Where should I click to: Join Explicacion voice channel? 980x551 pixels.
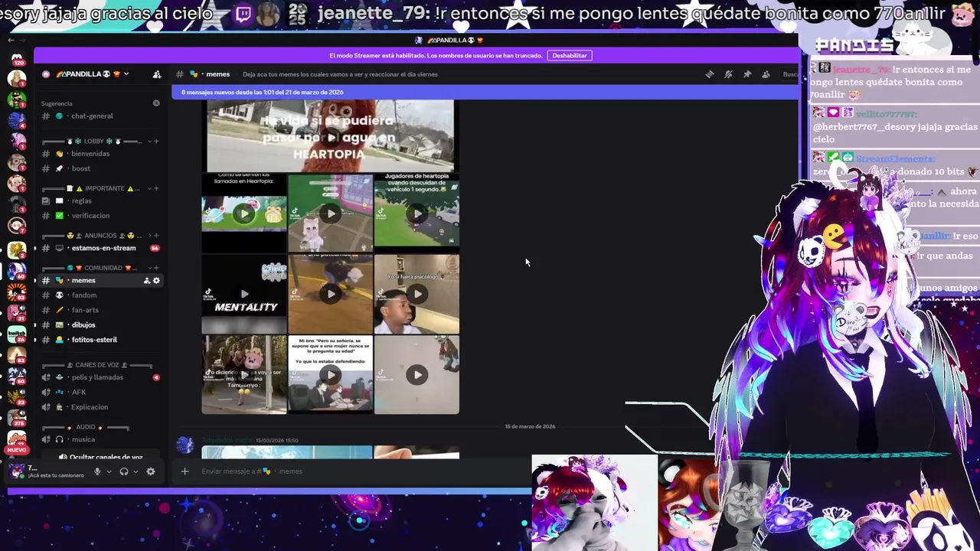[101, 407]
